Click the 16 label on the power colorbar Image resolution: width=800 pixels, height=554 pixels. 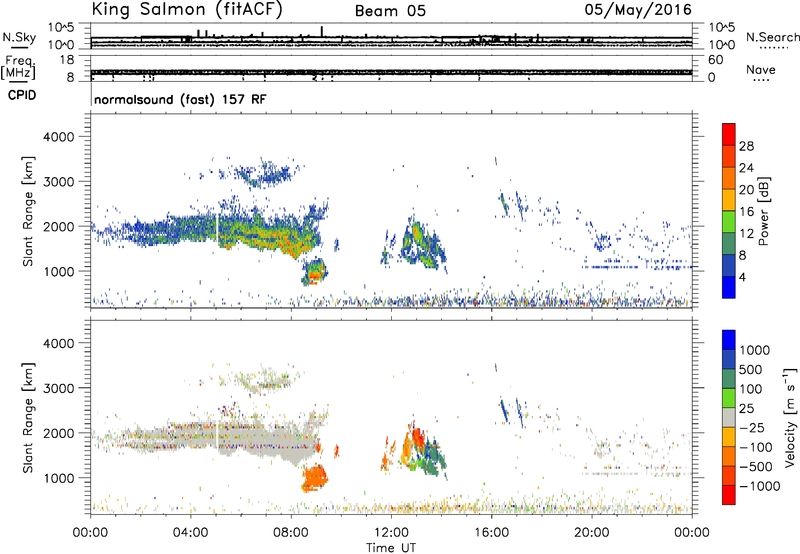[746, 212]
